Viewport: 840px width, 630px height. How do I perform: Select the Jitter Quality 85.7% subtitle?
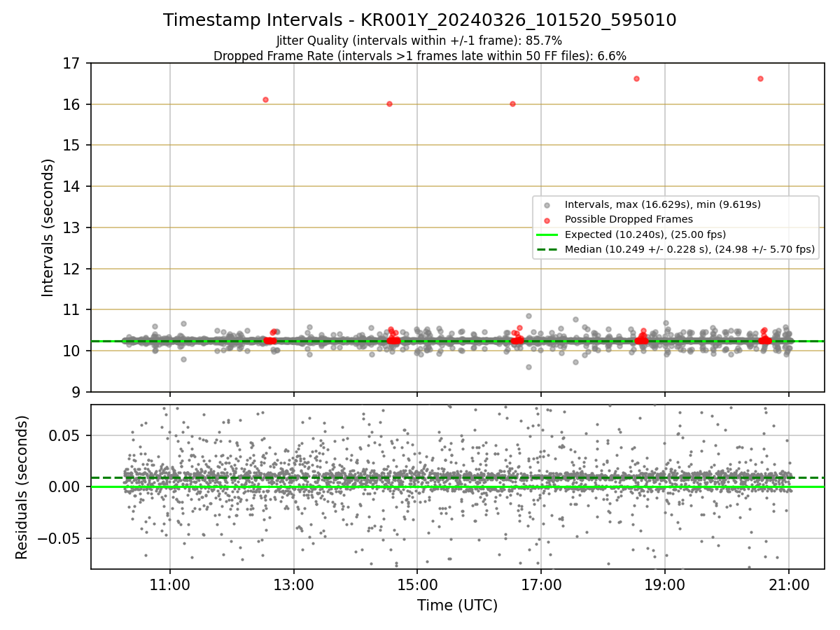[x=419, y=41]
